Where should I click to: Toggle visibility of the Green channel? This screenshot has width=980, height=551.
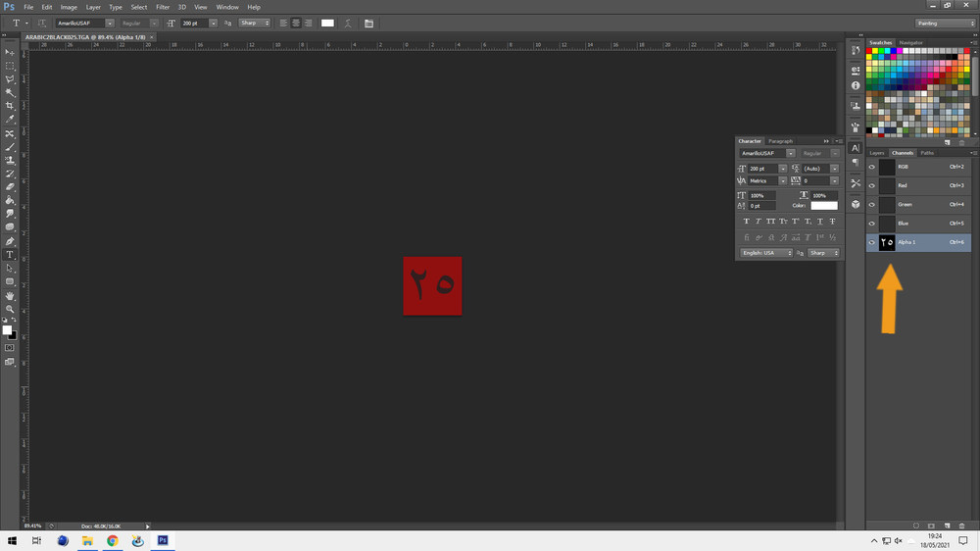871,205
